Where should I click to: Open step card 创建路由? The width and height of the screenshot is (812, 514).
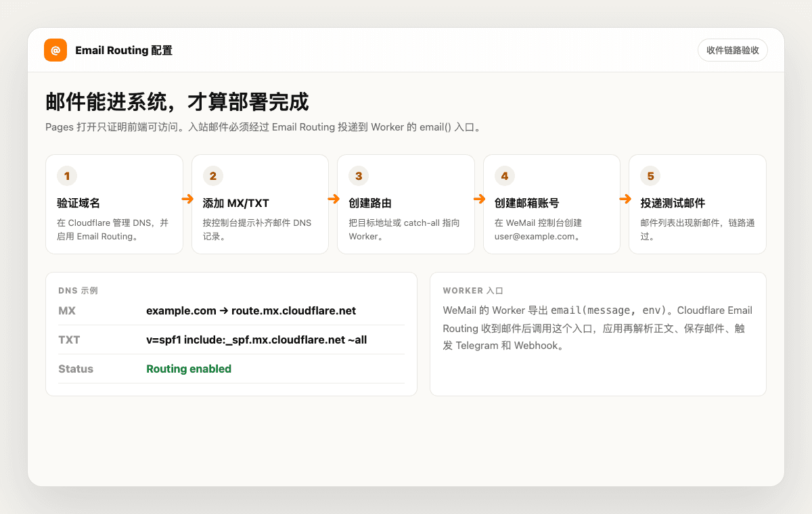pyautogui.click(x=406, y=204)
